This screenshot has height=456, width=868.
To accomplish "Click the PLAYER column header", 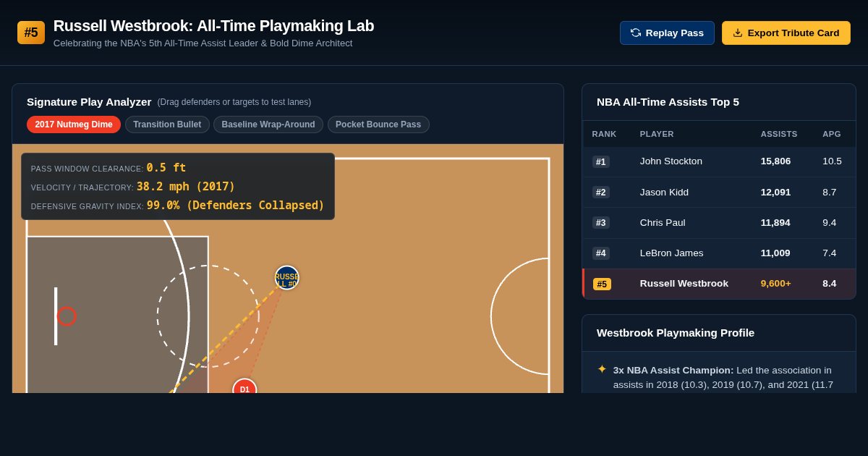I will 657,134.
